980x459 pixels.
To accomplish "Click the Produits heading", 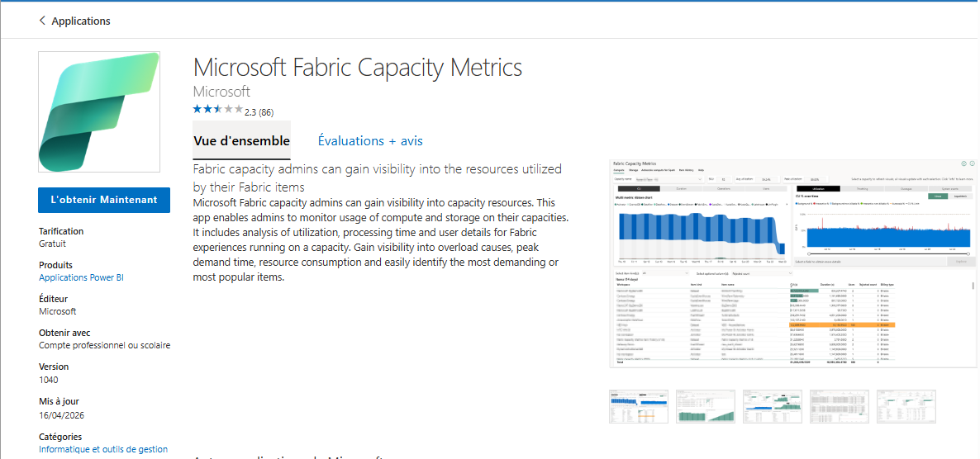I will click(55, 265).
